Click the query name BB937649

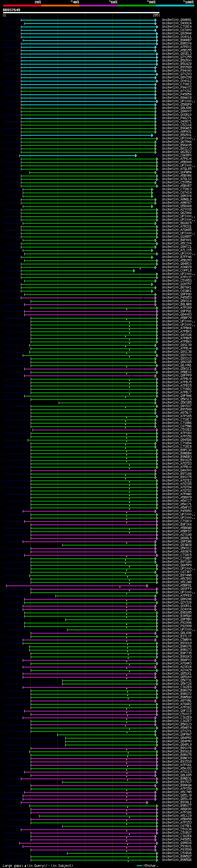pos(11,10)
